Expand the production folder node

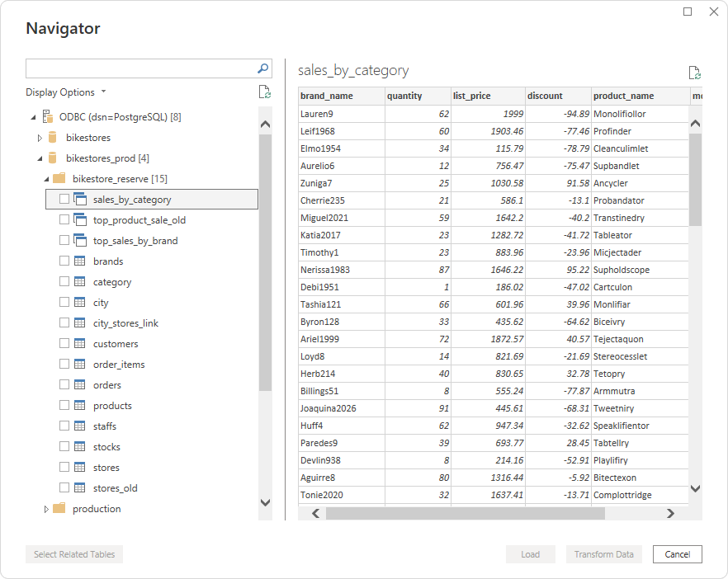pos(46,510)
